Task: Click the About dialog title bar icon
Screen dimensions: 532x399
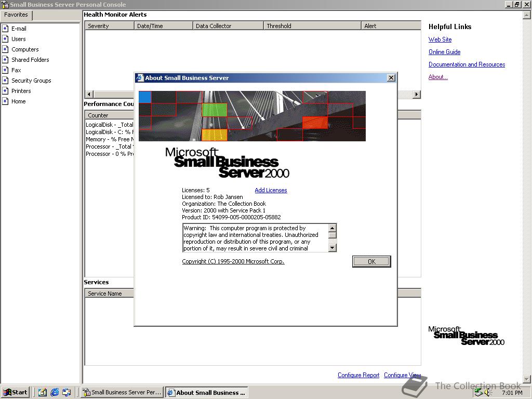Action: [140, 78]
